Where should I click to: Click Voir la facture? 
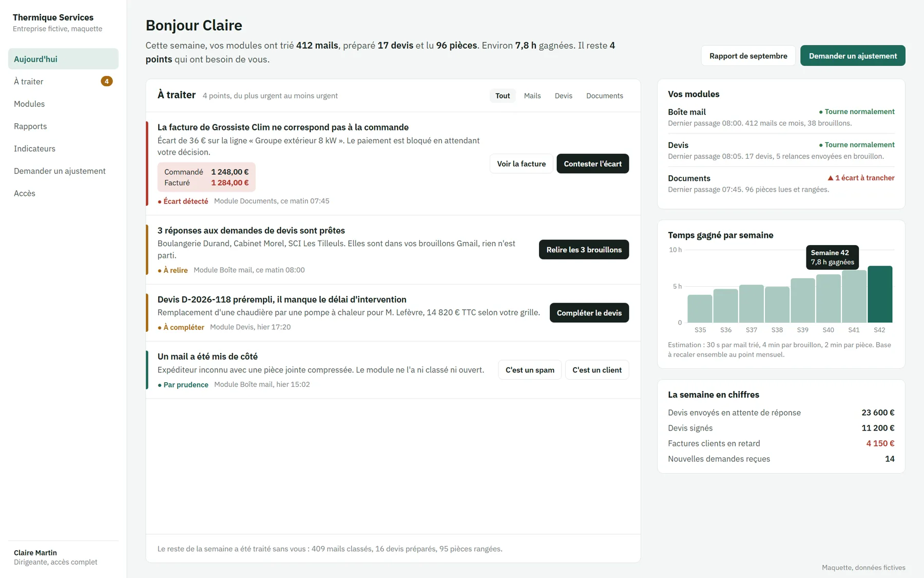521,164
